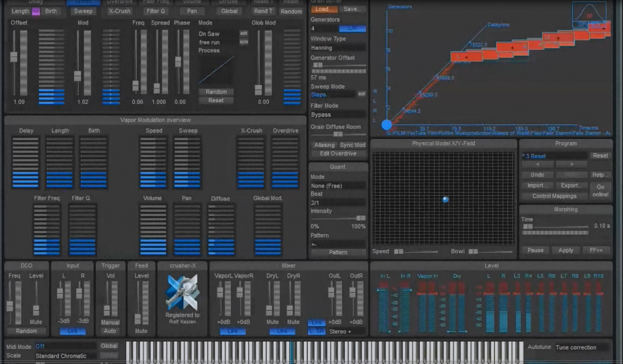Open the Beat 2/1 dropdown

click(338, 203)
